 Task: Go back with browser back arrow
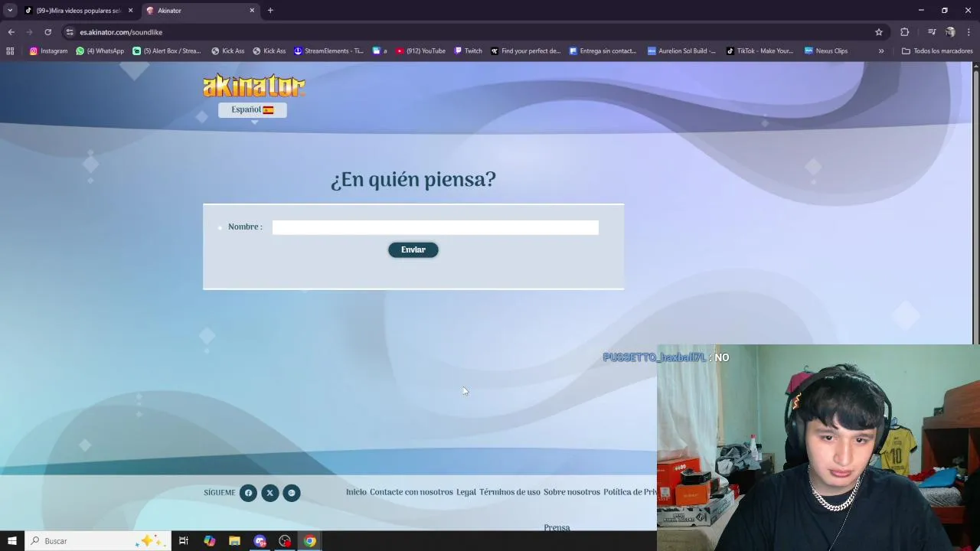(11, 32)
